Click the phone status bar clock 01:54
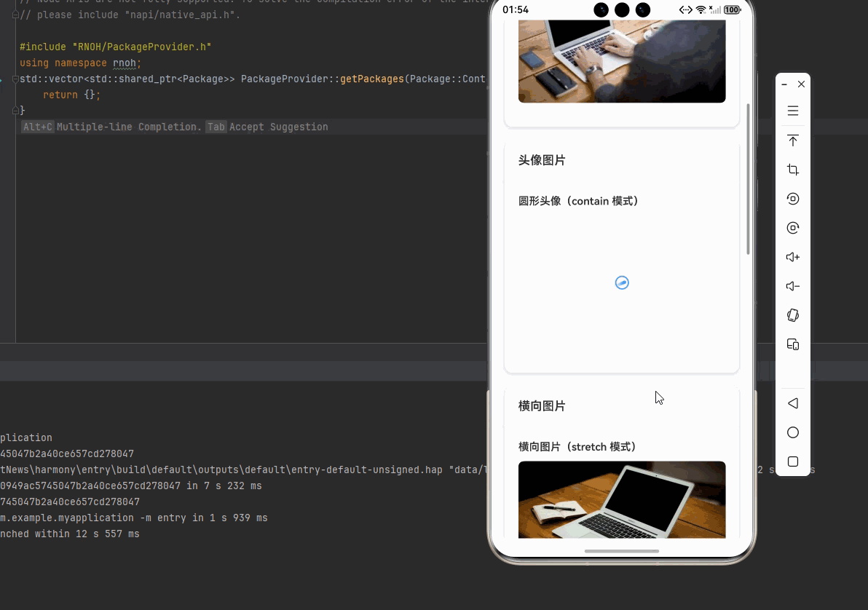The image size is (868, 610). [516, 9]
